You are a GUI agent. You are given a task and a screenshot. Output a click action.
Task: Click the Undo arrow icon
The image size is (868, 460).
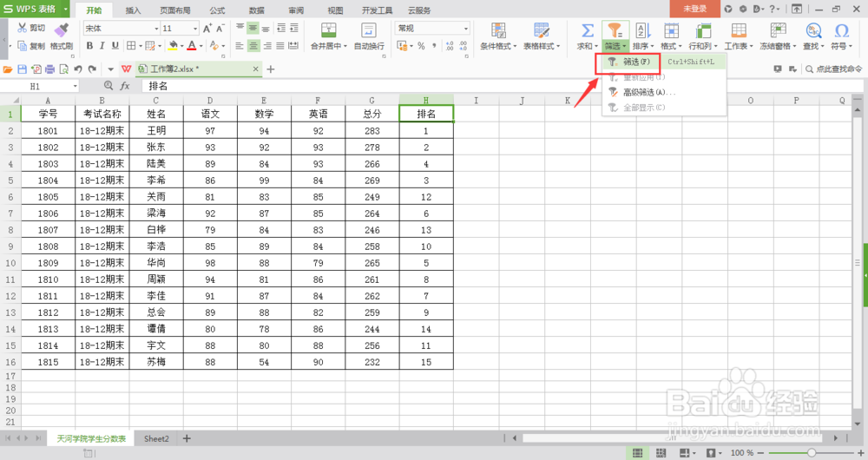point(78,69)
